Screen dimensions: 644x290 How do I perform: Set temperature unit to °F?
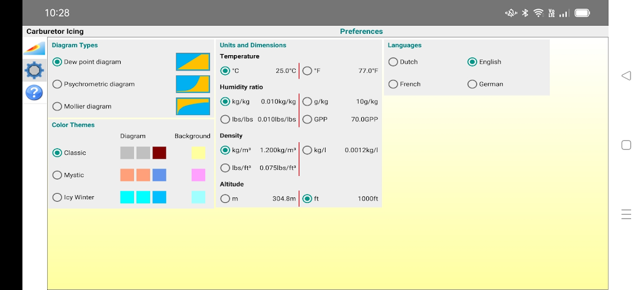tap(307, 71)
